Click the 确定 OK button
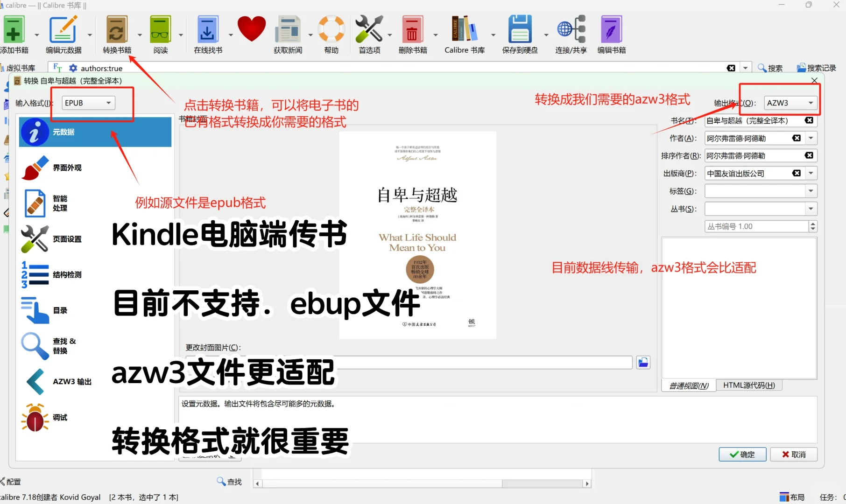846x504 pixels. pos(742,455)
